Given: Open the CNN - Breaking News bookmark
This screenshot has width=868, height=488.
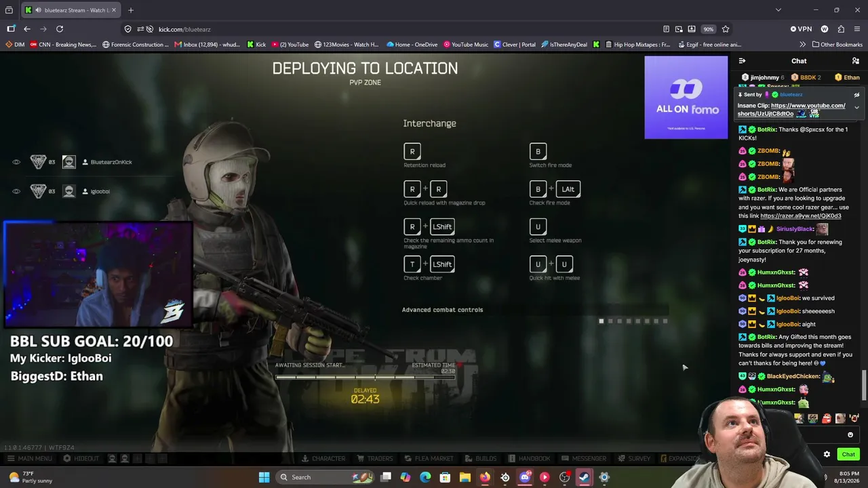Looking at the screenshot, I should [63, 45].
